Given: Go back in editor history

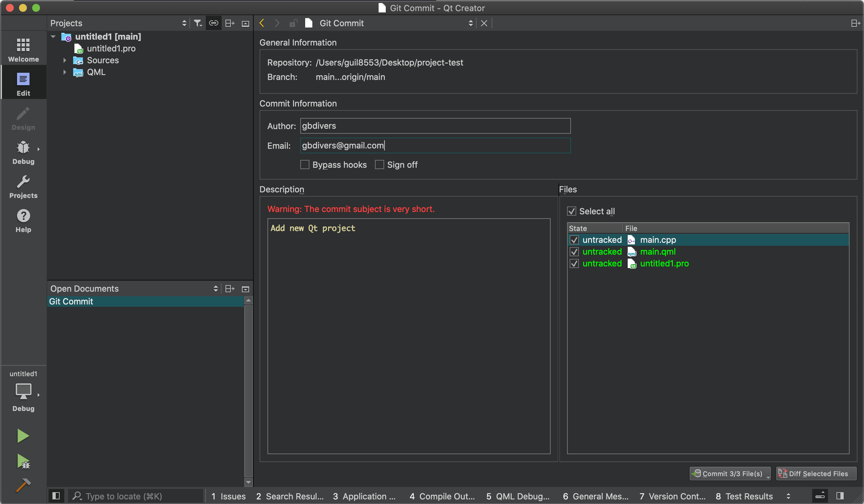Looking at the screenshot, I should click(x=262, y=23).
